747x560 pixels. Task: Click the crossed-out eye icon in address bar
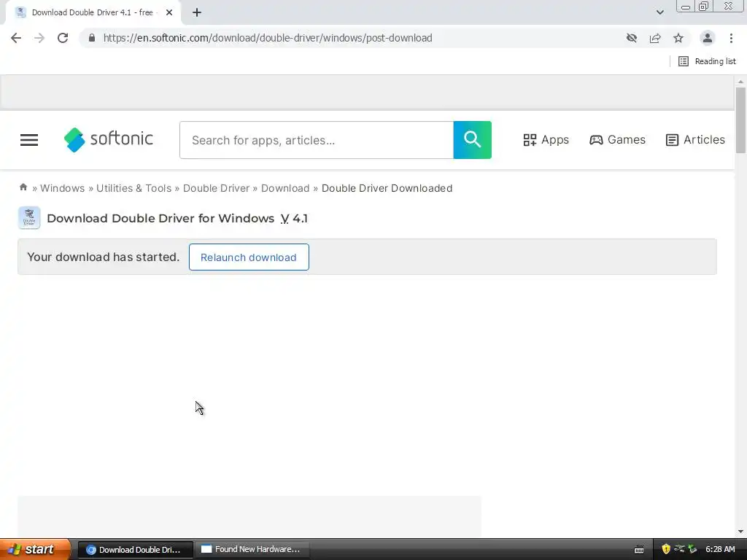pyautogui.click(x=632, y=38)
